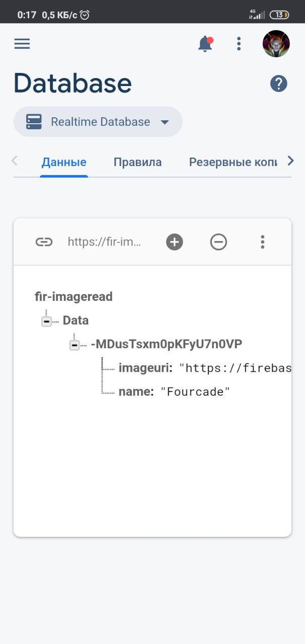
Task: Open the top bar three-dot menu
Action: tap(239, 44)
